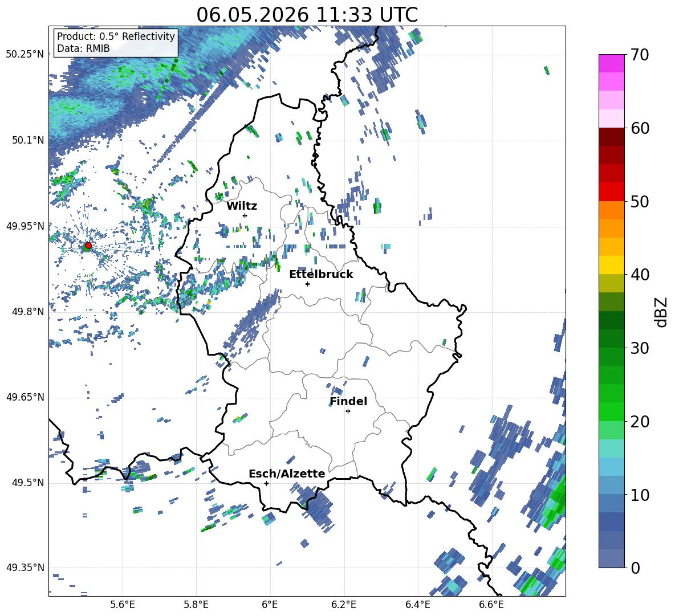
Task: Click the 6.2°E longitude tick label
Action: point(344,605)
